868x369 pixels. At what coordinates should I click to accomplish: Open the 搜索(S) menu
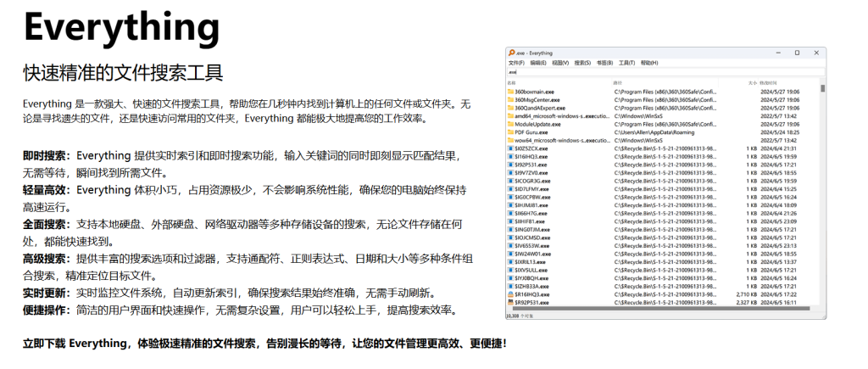pyautogui.click(x=582, y=63)
